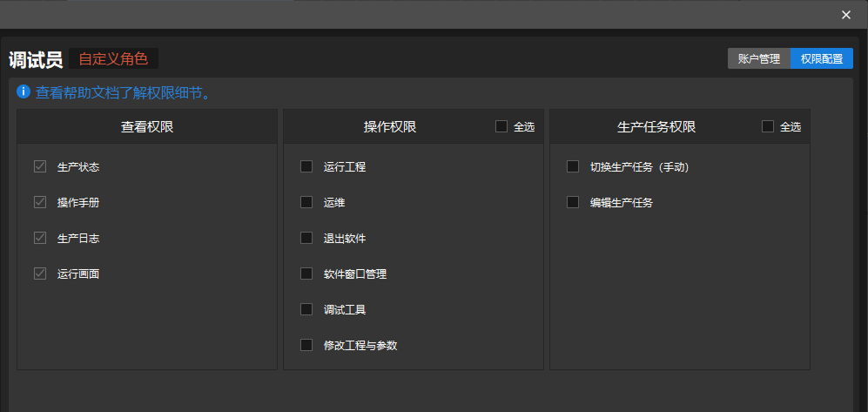
Task: Click the 查看权限 column header
Action: click(147, 127)
